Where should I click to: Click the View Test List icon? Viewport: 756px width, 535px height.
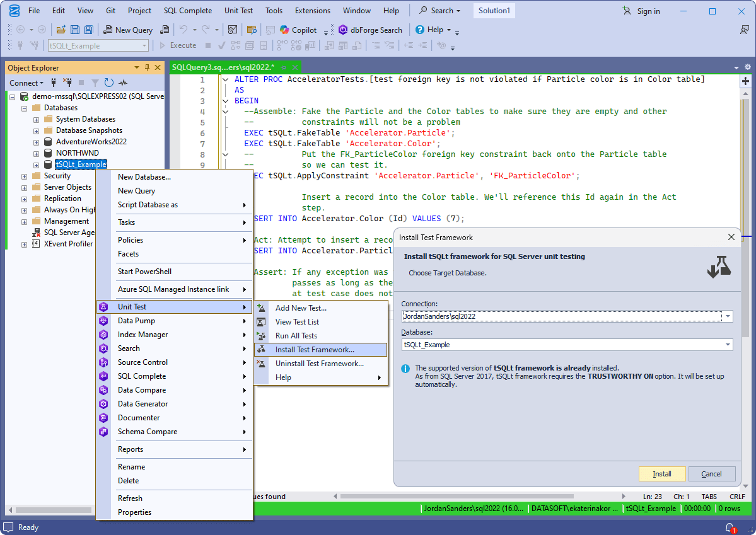point(261,322)
